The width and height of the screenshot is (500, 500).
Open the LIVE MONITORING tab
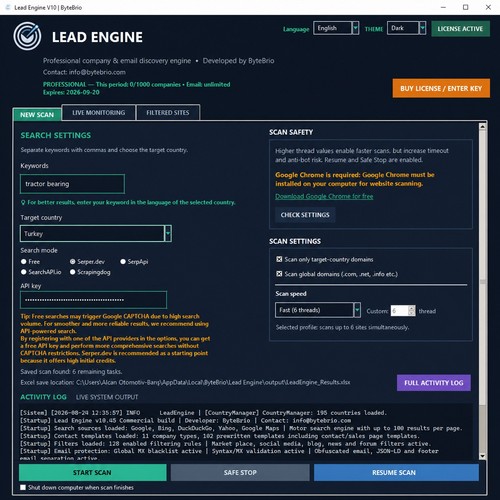tap(99, 113)
